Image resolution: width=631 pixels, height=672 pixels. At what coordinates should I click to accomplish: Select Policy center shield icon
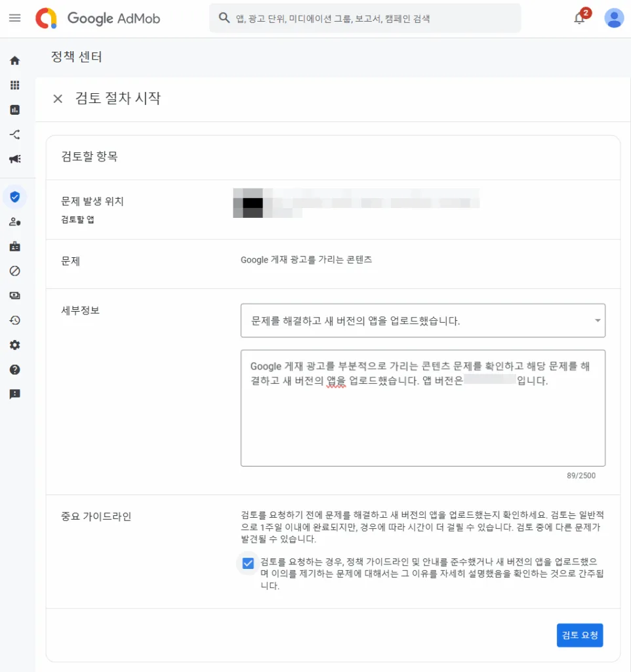pyautogui.click(x=15, y=197)
